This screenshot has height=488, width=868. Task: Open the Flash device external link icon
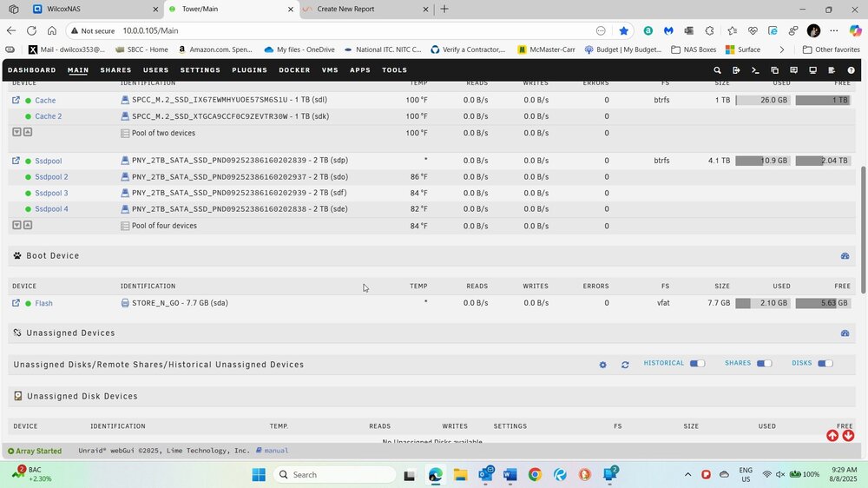click(16, 303)
